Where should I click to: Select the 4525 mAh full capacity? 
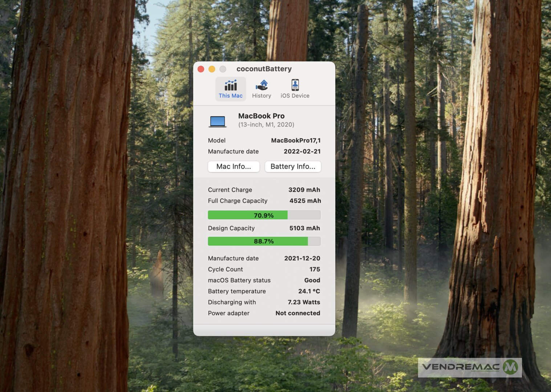click(305, 201)
